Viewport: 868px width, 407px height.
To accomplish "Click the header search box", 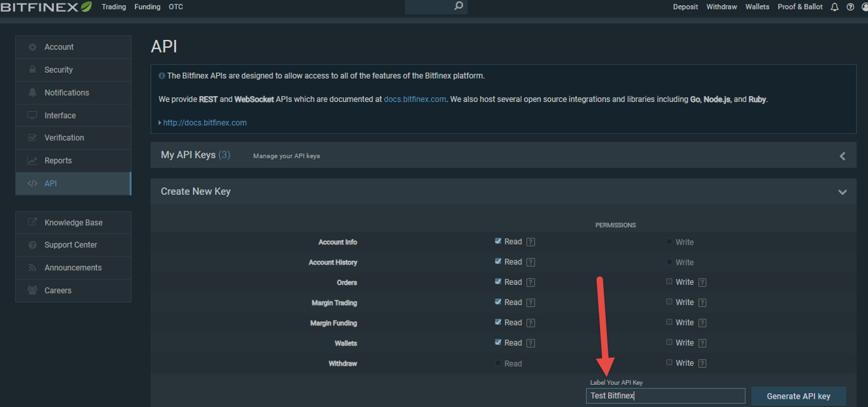I will [x=436, y=7].
